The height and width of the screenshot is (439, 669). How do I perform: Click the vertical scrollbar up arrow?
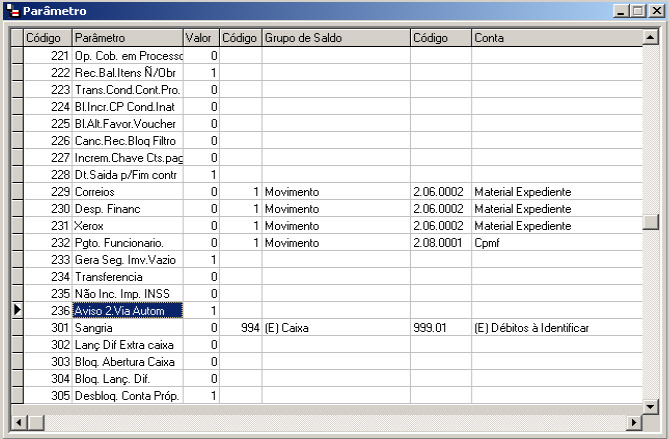coord(651,37)
